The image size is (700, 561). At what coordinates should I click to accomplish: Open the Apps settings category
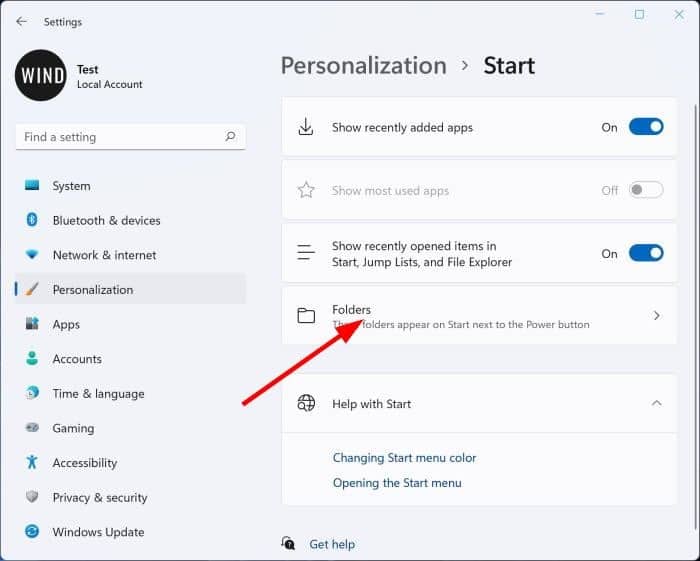[130, 324]
